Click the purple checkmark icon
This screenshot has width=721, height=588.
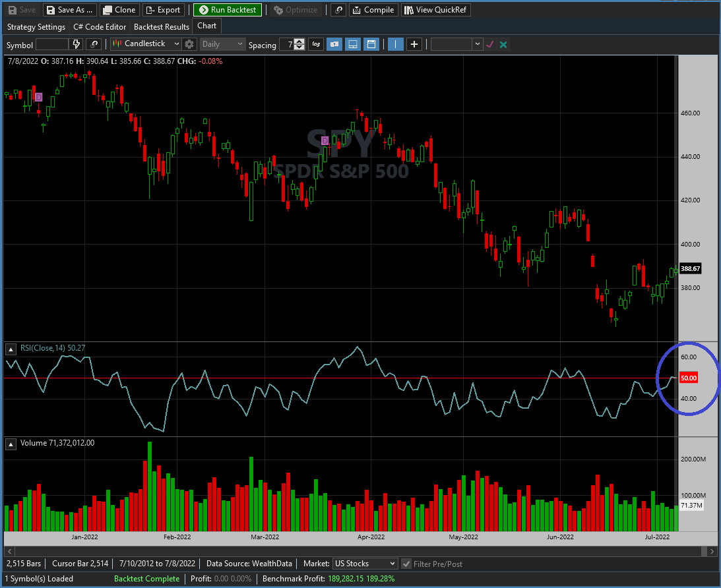(x=489, y=45)
